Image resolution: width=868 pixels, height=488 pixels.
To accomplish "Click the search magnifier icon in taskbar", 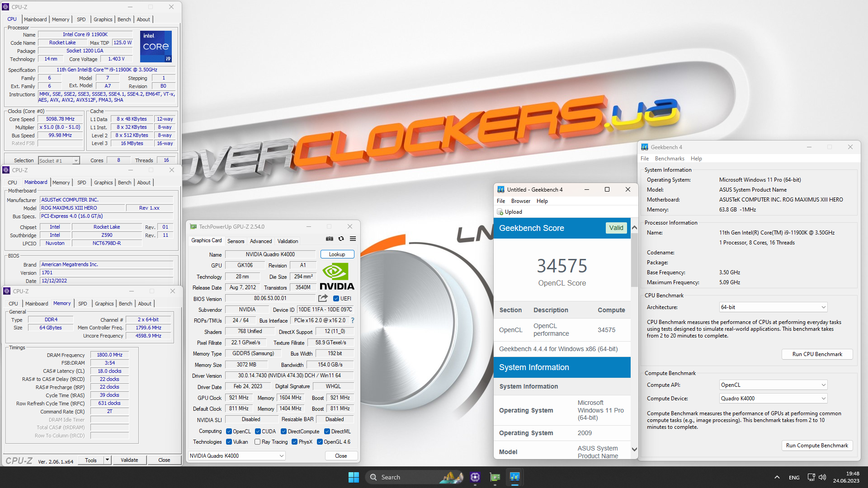I will tap(373, 477).
